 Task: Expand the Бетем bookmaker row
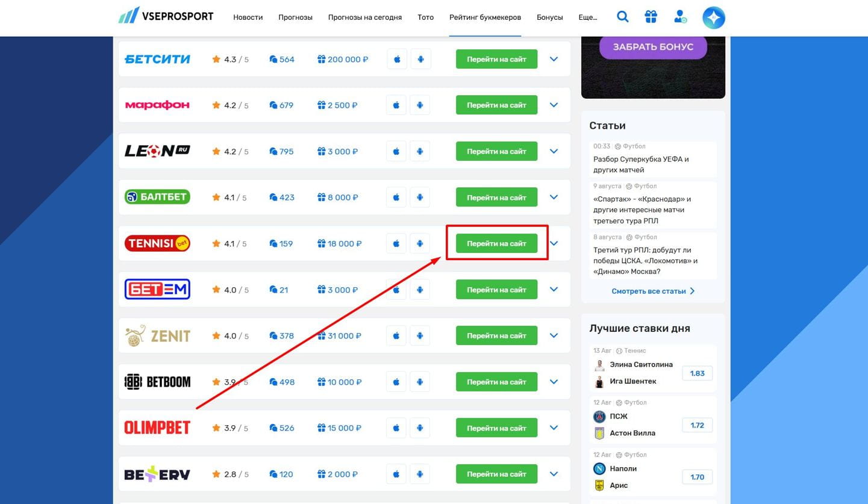[554, 290]
